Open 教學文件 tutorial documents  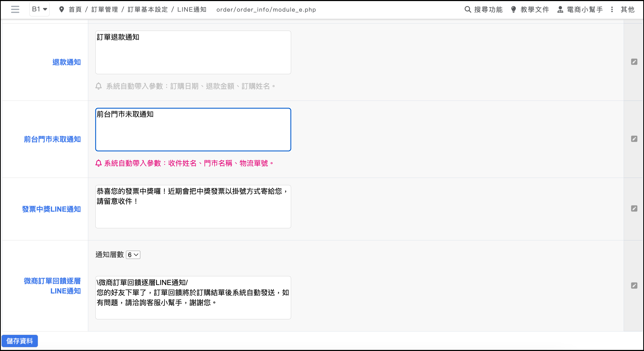(535, 10)
